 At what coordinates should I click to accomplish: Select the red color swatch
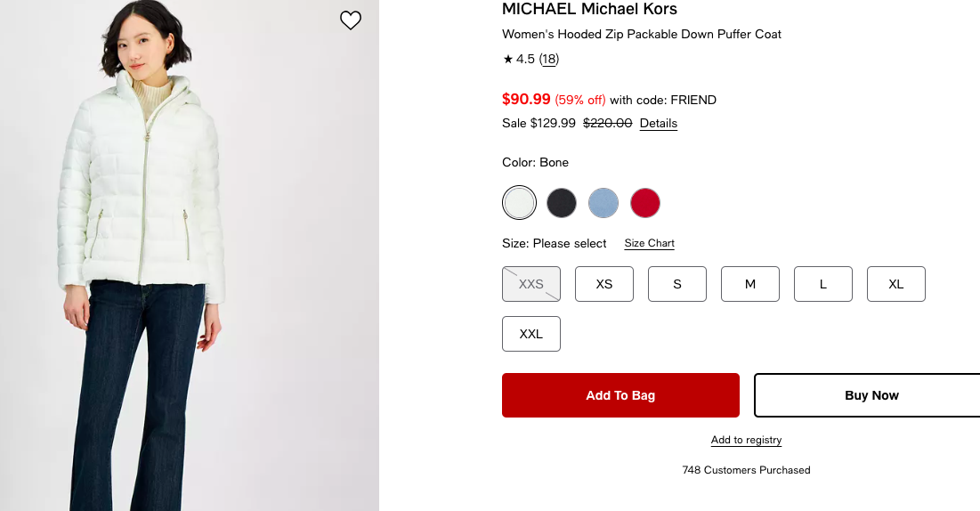[645, 203]
